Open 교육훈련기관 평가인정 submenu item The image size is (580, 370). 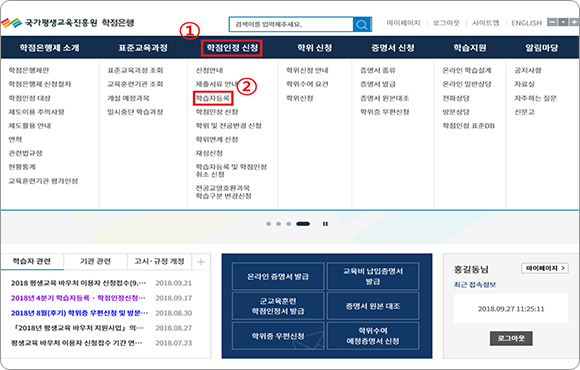(x=43, y=181)
